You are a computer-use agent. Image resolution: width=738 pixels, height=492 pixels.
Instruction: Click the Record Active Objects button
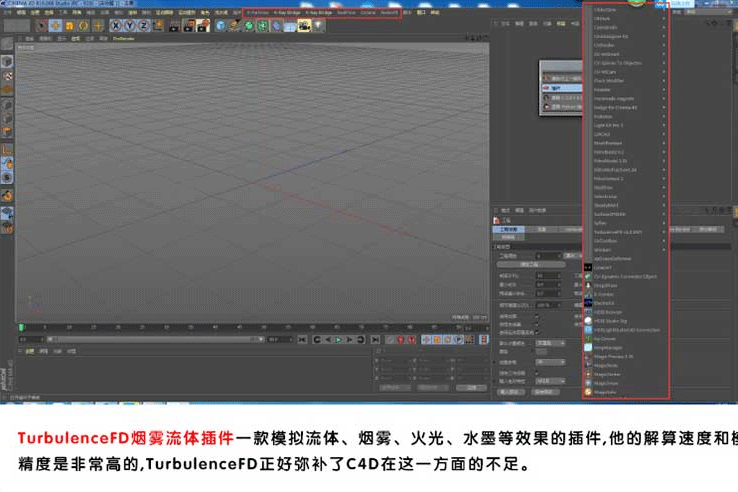pos(390,339)
